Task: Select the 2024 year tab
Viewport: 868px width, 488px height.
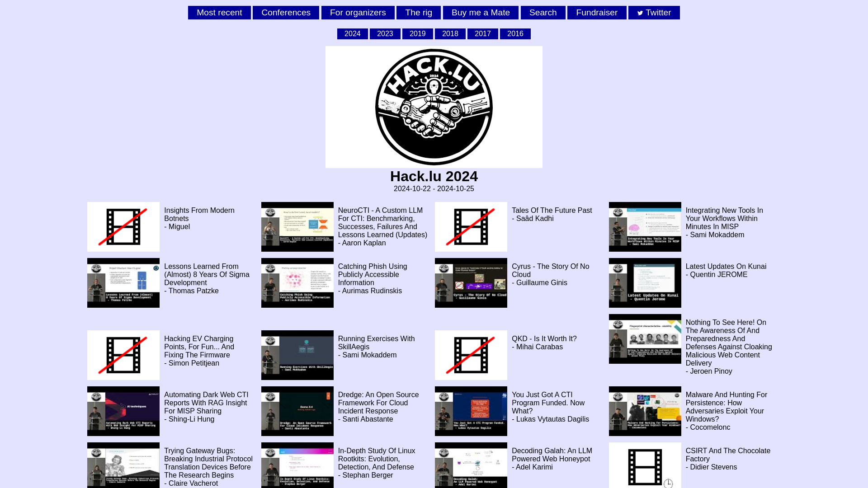Action: pos(352,33)
